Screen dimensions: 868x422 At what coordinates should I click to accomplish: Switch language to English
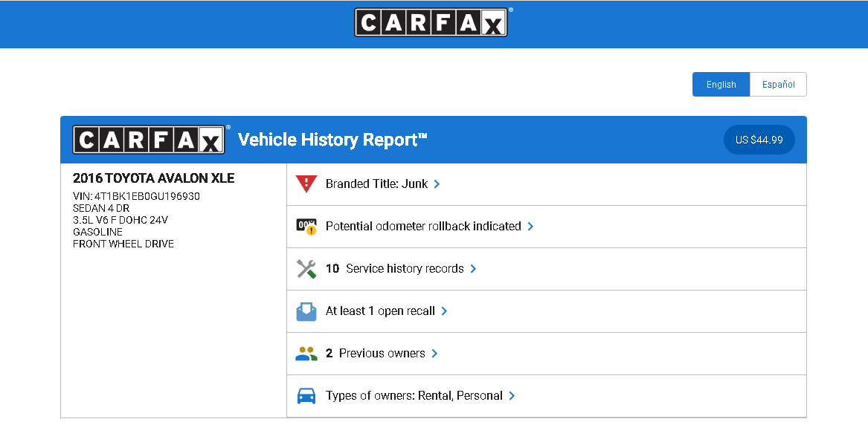click(721, 85)
